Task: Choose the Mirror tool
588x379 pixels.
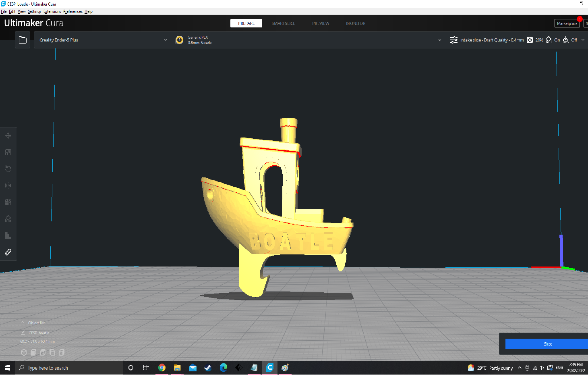Action: [x=8, y=185]
